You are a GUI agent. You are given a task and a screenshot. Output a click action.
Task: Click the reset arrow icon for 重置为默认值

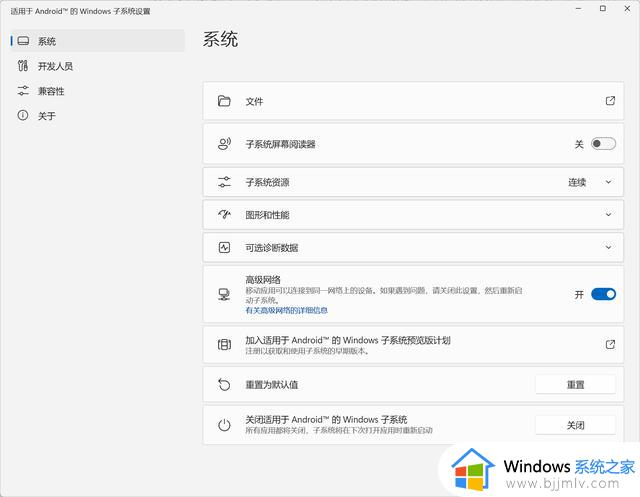[x=224, y=384]
